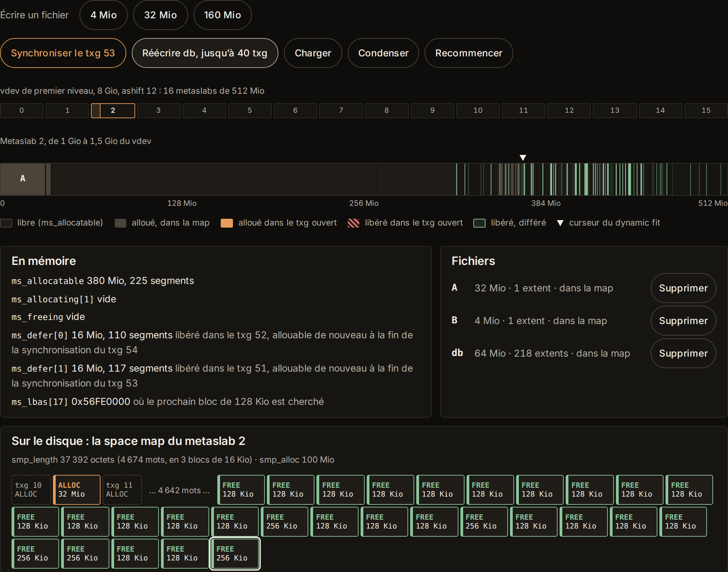Click legend swatch 'libre (ms_allocatable)'
The width and height of the screenshot is (728, 572).
pos(6,223)
